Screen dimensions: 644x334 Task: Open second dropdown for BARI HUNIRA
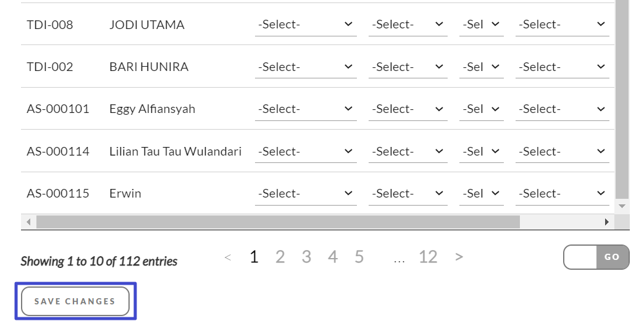click(408, 67)
